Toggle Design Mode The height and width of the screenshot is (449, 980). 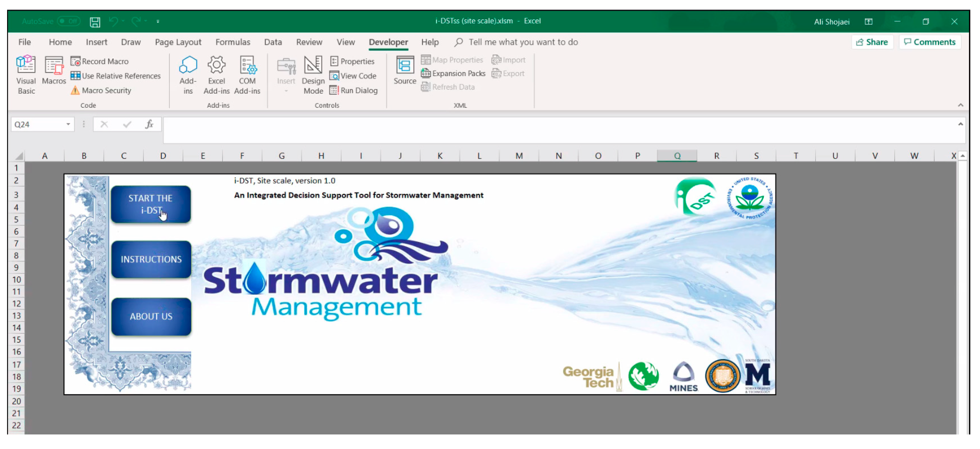tap(313, 75)
